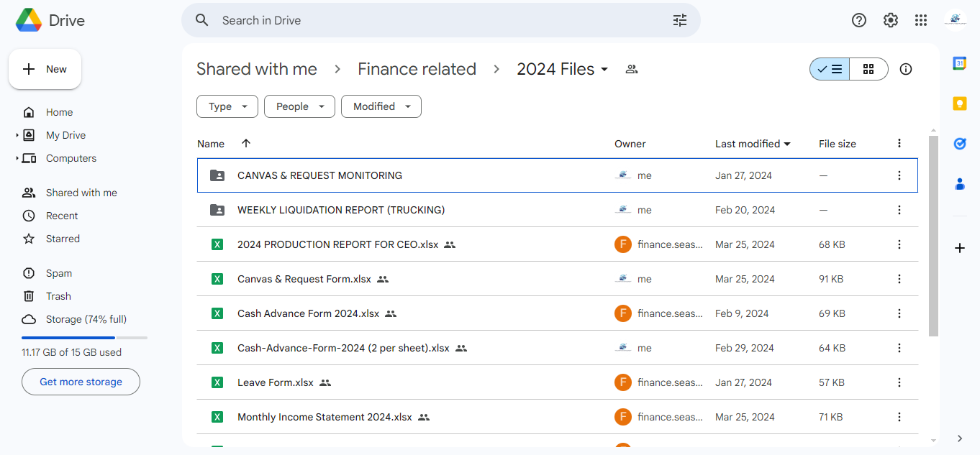
Task: Click the Help support icon
Action: coord(859,20)
